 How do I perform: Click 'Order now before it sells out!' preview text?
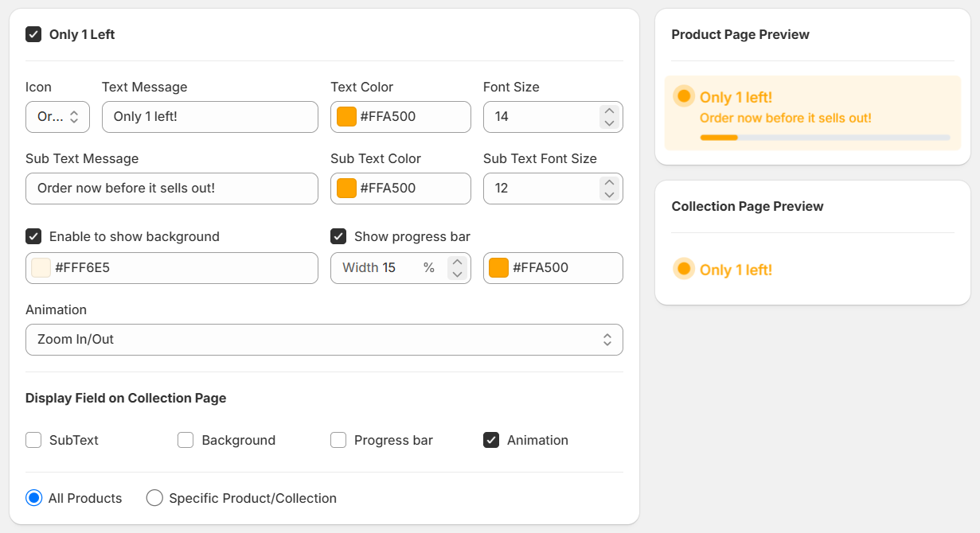pyautogui.click(x=786, y=118)
